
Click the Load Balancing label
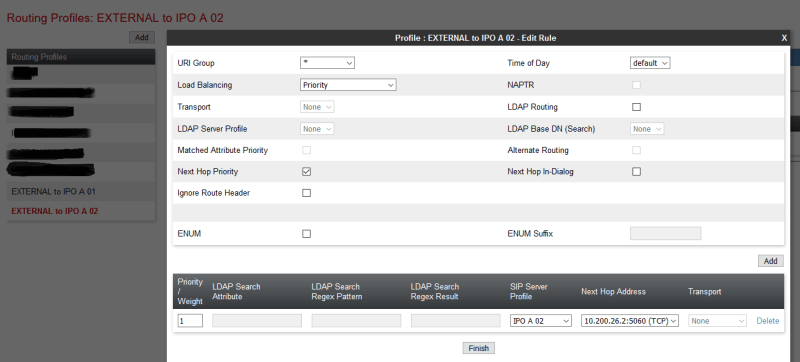point(205,85)
